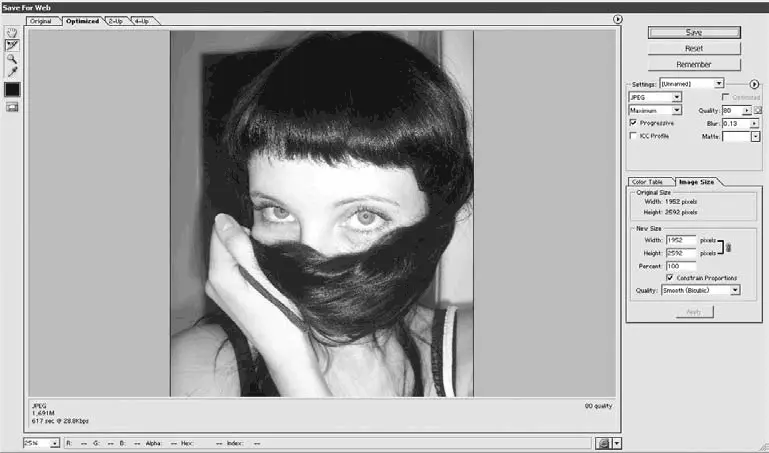
Task: Click the black eyedropper color swatch
Action: (12, 90)
